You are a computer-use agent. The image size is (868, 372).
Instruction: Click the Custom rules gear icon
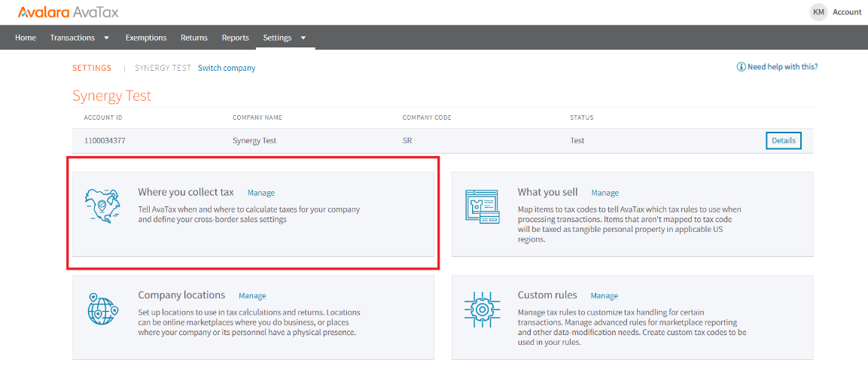pyautogui.click(x=482, y=308)
